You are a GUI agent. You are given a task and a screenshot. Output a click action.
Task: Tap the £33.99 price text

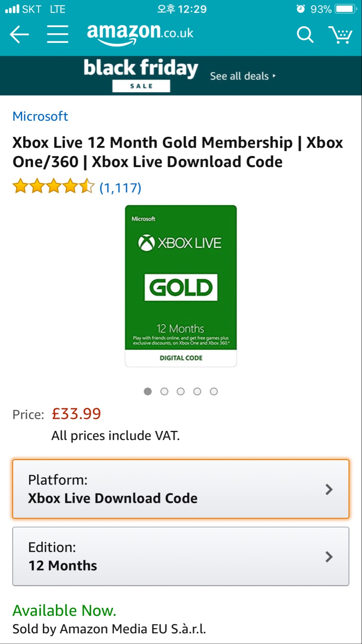76,414
